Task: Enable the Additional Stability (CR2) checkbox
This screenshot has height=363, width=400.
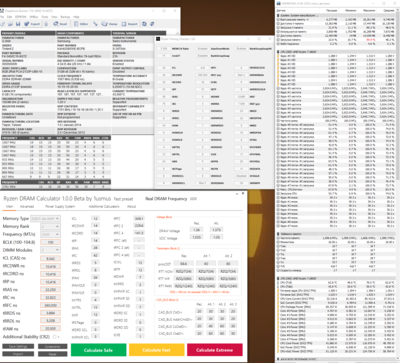Action: (55, 337)
